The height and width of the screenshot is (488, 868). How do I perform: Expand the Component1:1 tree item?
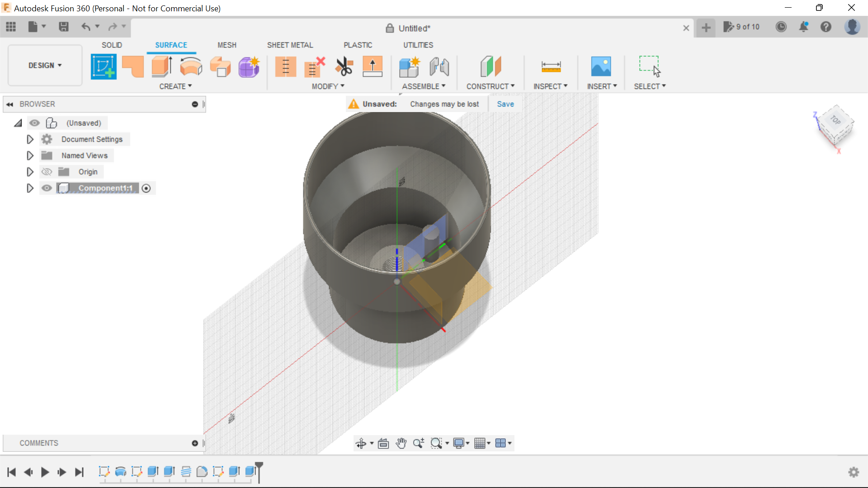point(30,188)
